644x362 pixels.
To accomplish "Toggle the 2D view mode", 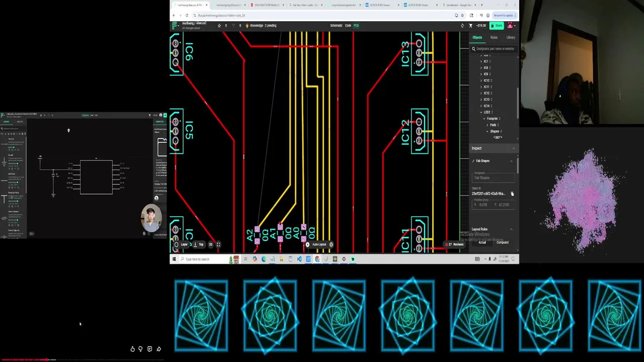I will [x=210, y=245].
